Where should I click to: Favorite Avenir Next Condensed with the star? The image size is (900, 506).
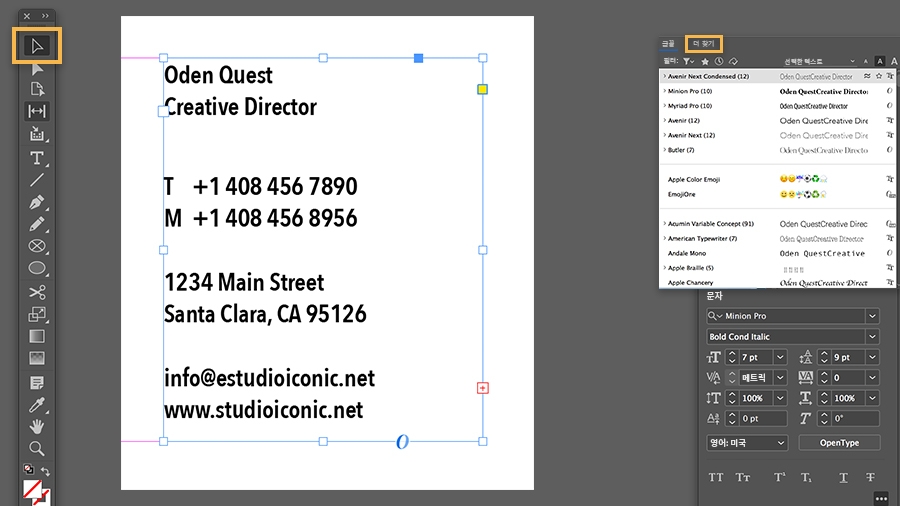coord(878,76)
